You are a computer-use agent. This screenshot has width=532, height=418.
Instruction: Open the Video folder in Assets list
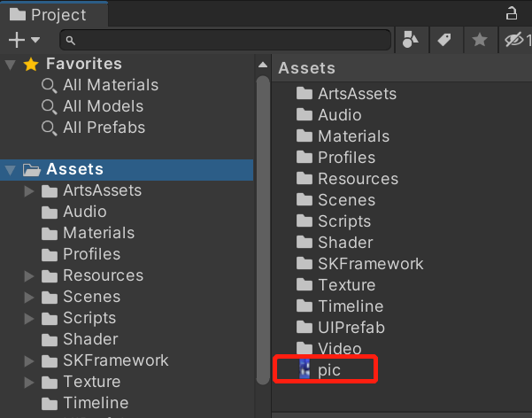point(339,349)
